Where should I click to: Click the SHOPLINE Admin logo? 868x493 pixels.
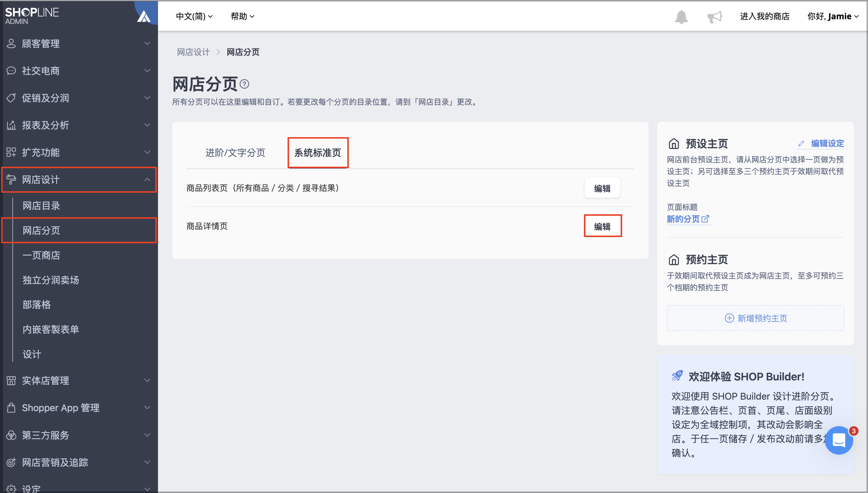(32, 16)
